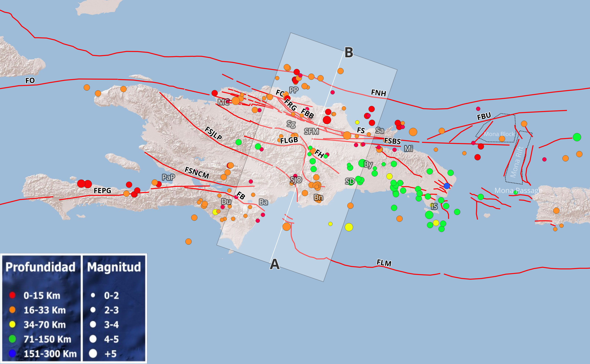Click the FLM fault label
Image resolution: width=590 pixels, height=364 pixels.
coord(384,263)
